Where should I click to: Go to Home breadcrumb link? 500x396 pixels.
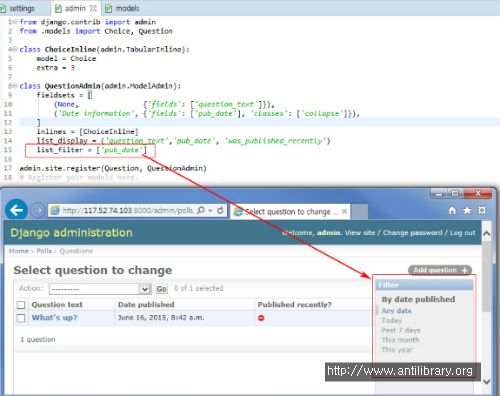coord(19,251)
